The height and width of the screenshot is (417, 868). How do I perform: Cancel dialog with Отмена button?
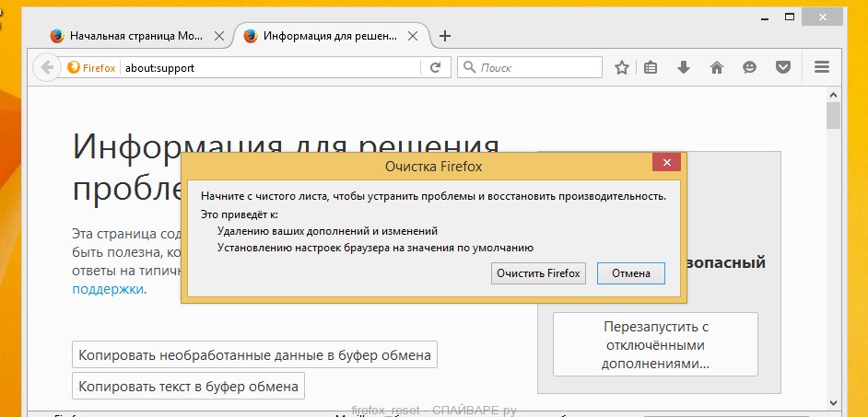pyautogui.click(x=631, y=273)
